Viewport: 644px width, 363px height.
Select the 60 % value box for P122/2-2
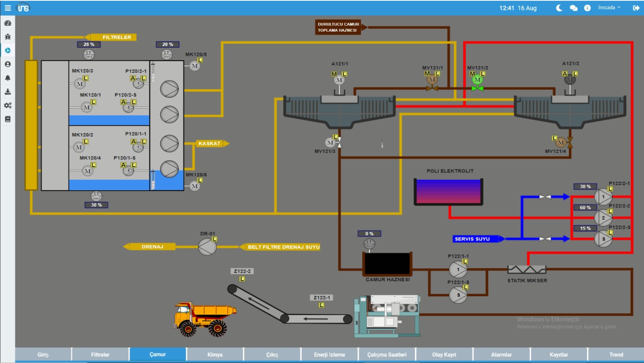coord(585,207)
